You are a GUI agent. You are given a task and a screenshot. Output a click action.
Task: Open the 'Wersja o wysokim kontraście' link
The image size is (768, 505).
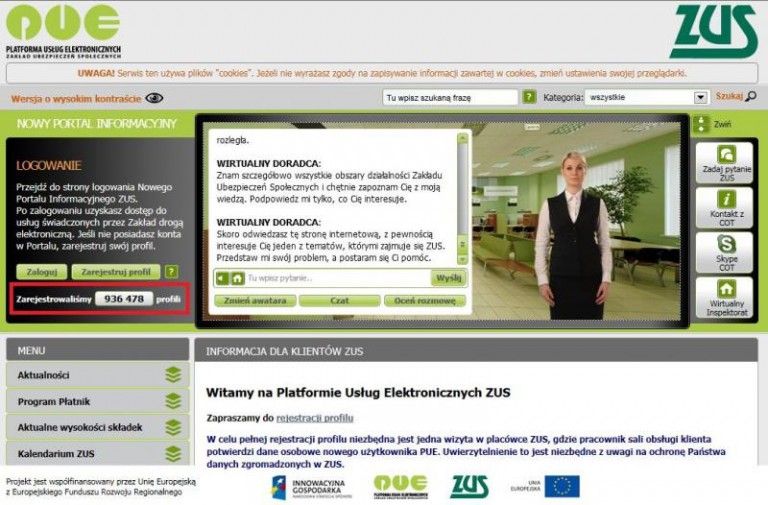tap(76, 98)
